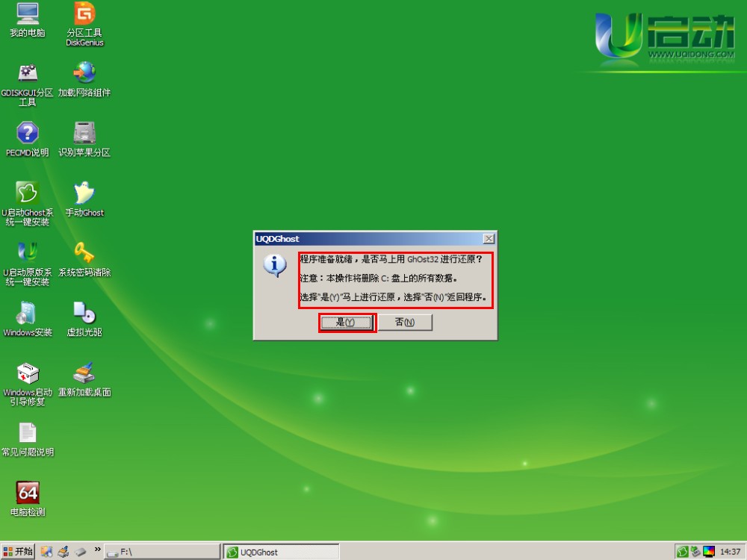Launch U启动原版系统一键安装 icon
Viewport: 747px width, 560px height.
pyautogui.click(x=27, y=264)
